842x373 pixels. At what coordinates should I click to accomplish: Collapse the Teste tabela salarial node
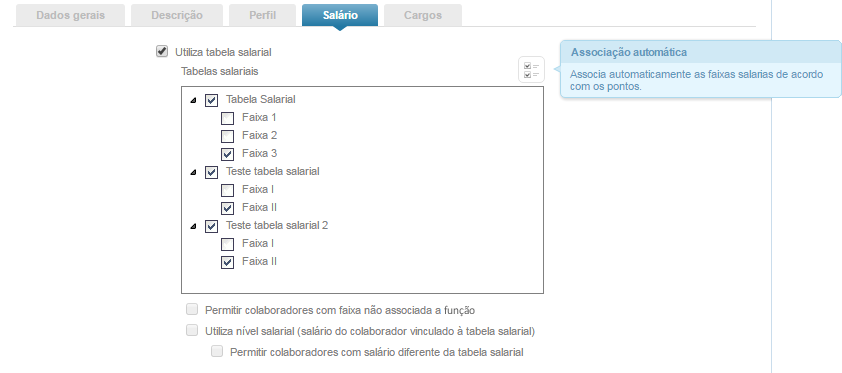(x=193, y=172)
